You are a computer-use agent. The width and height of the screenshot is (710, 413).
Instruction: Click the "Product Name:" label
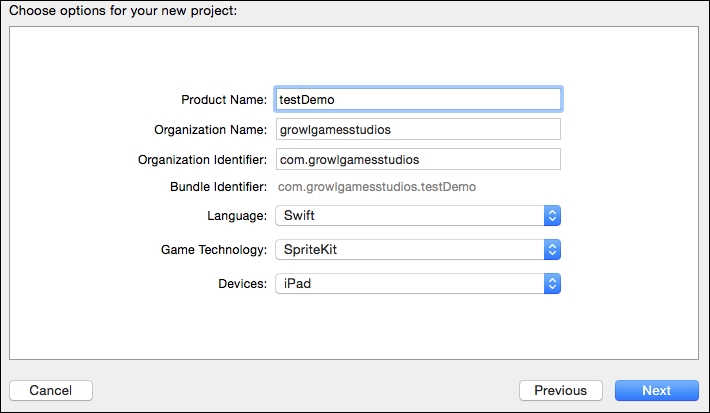(224, 100)
